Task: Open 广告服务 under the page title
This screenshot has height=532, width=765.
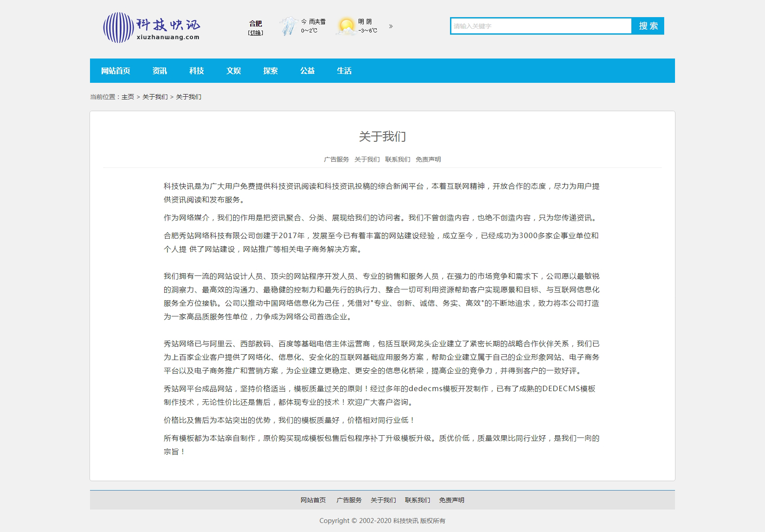Action: [337, 159]
